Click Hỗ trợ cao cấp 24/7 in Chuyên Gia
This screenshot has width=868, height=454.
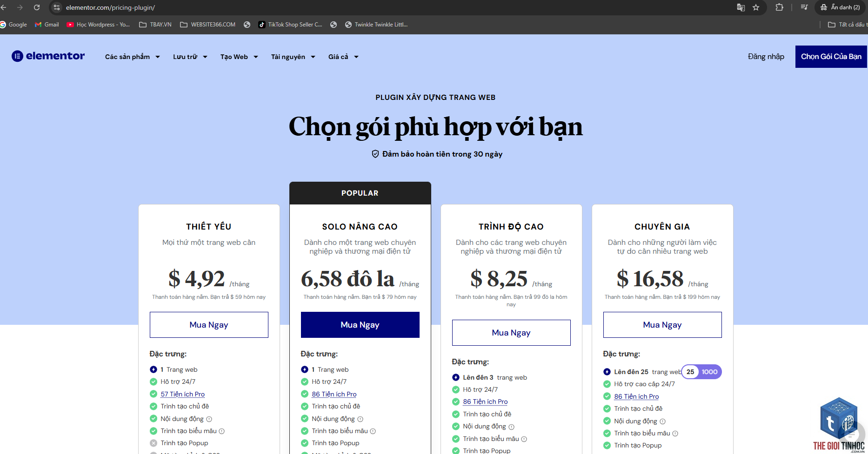(x=644, y=384)
